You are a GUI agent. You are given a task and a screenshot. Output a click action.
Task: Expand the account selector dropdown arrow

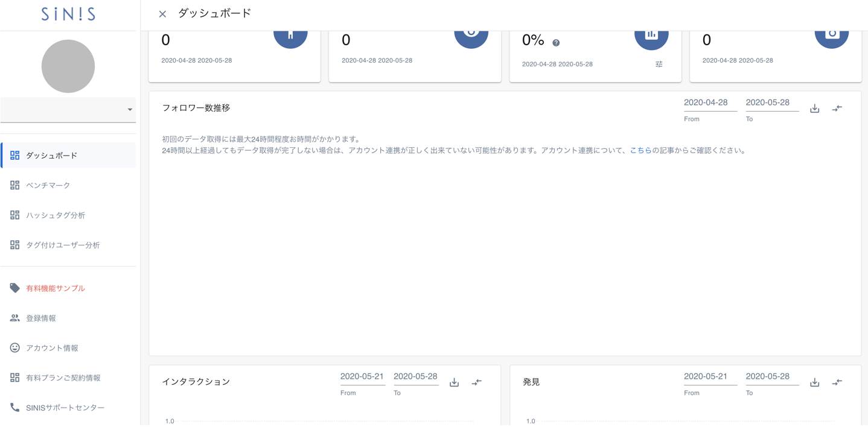click(x=129, y=110)
